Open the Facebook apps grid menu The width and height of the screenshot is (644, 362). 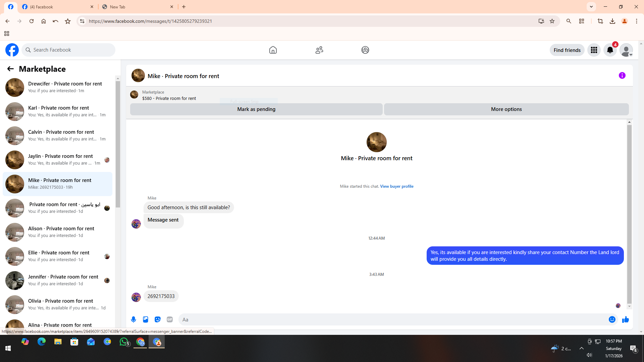[x=594, y=50]
